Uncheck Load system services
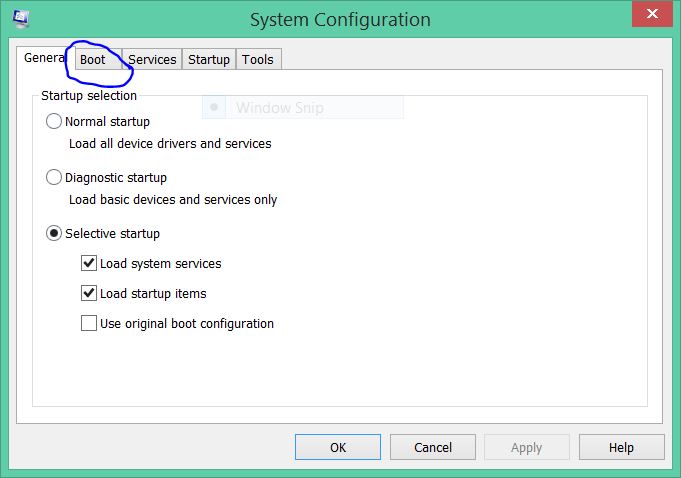 pos(89,264)
